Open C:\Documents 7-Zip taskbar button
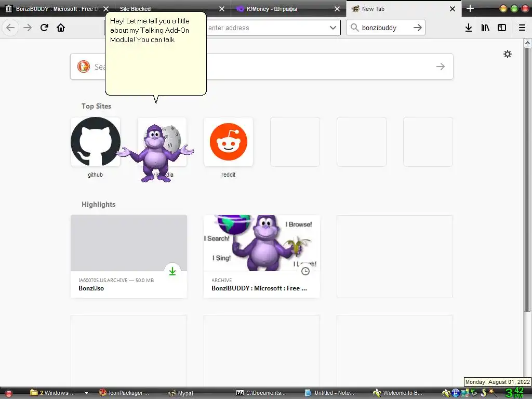 261,393
